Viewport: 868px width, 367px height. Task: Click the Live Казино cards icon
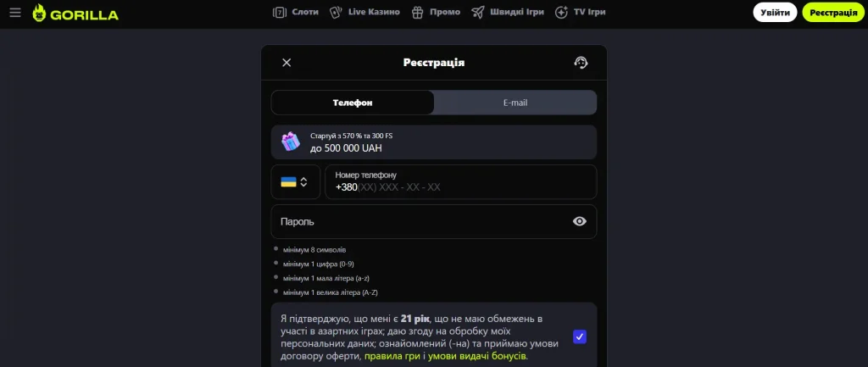(336, 13)
